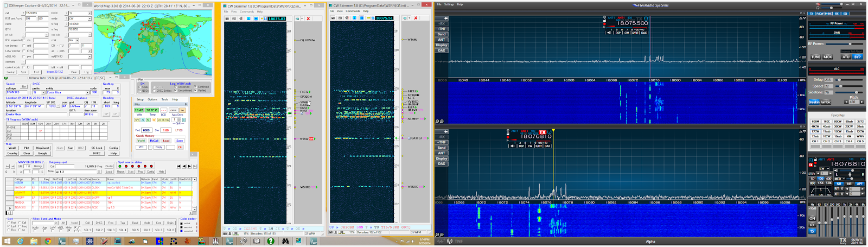The height and width of the screenshot is (247, 868).
Task: Open the Commands menu in right CW Skimmer
Action: pos(353,11)
